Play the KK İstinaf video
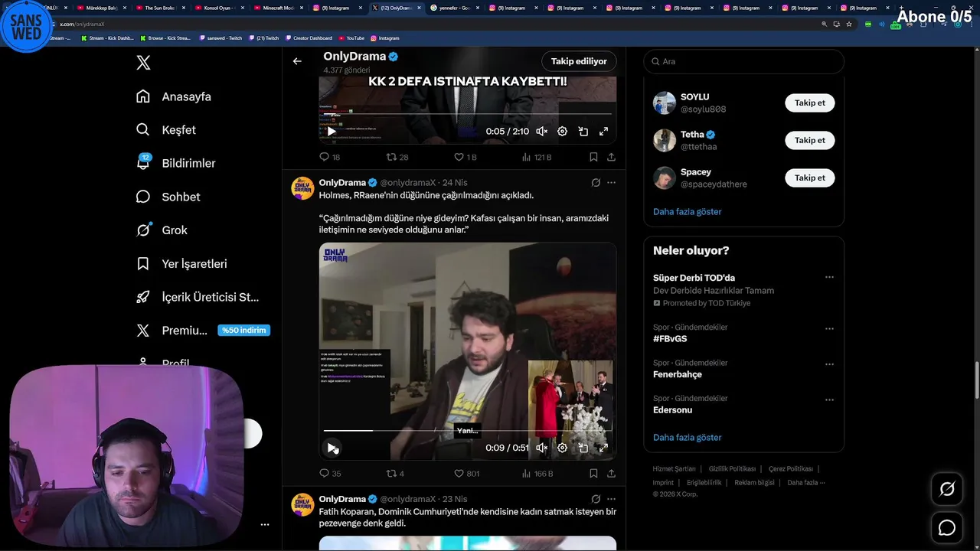The height and width of the screenshot is (551, 980). coord(332,132)
